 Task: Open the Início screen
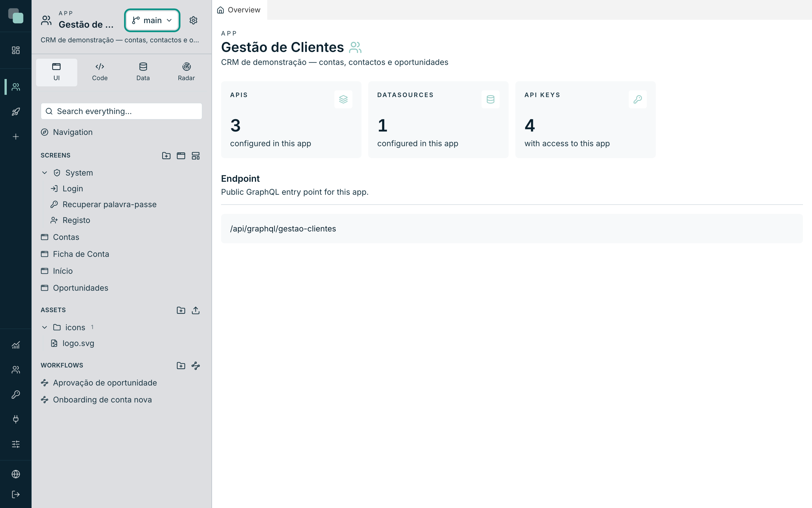coord(122,271)
